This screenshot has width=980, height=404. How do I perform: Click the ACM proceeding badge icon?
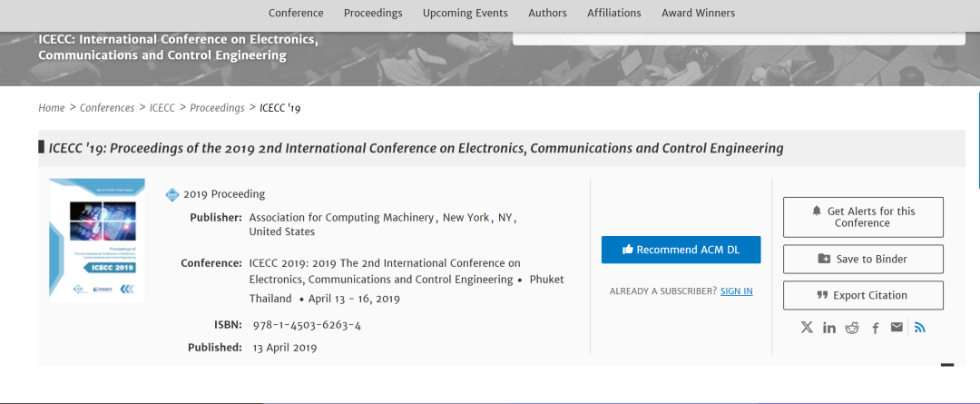pyautogui.click(x=171, y=194)
